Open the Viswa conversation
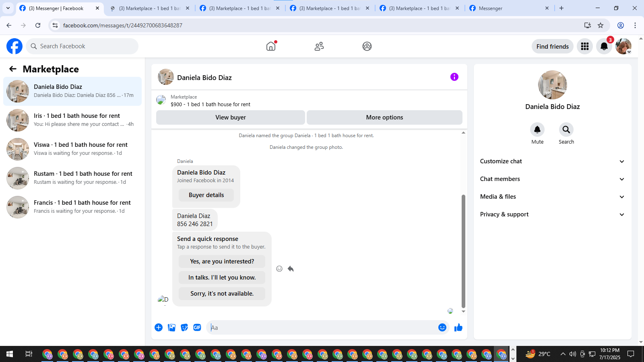Image resolution: width=644 pixels, height=362 pixels. 72,149
